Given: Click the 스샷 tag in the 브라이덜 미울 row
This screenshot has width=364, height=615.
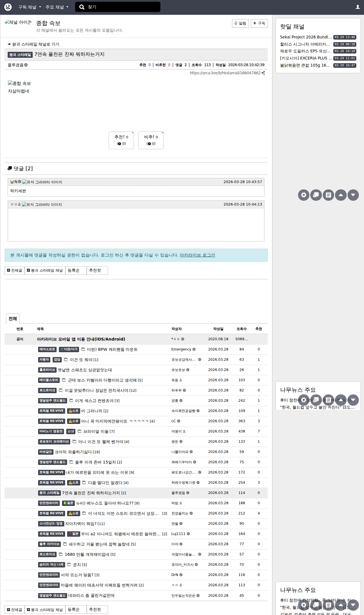Looking at the screenshot, I should coord(71,431).
